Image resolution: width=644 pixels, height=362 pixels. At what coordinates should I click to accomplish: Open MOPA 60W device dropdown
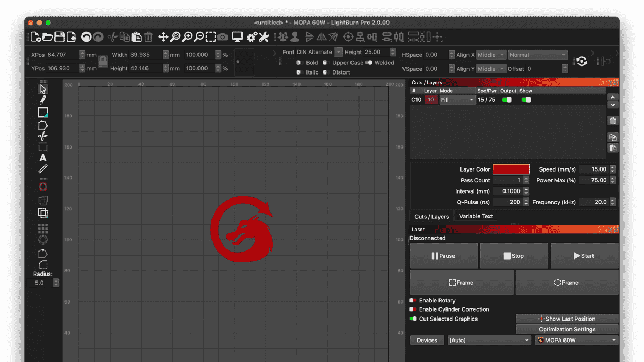tap(577, 341)
